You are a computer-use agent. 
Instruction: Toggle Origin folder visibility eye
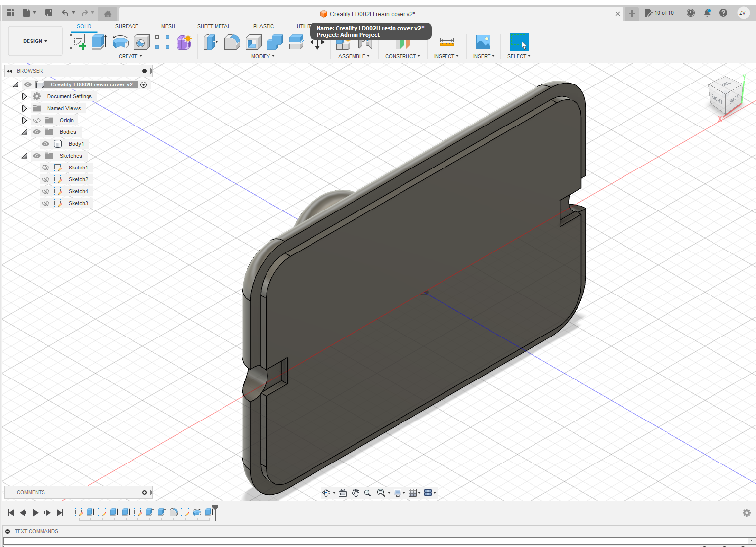[37, 120]
